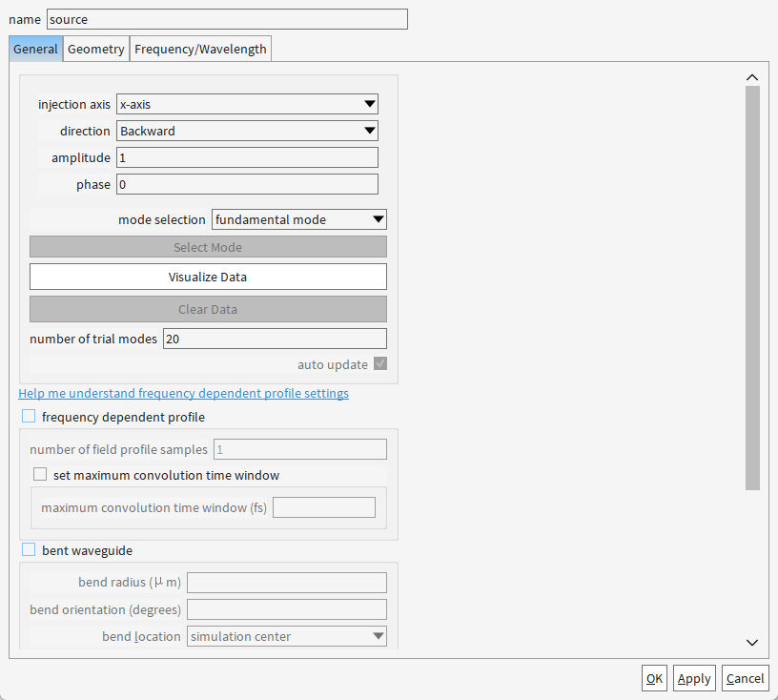Switch to the General tab
Image resolution: width=778 pixels, height=700 pixels.
click(x=35, y=50)
